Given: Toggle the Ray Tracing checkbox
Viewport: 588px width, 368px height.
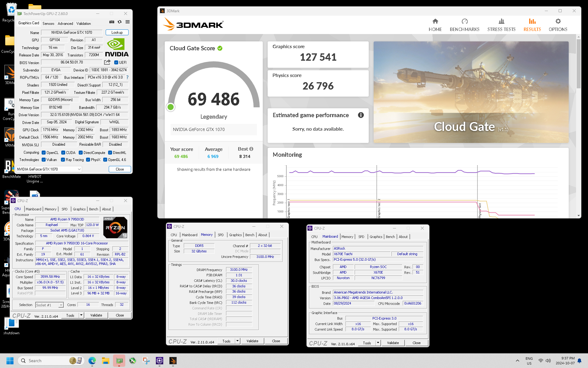Looking at the screenshot, I should [x=63, y=160].
